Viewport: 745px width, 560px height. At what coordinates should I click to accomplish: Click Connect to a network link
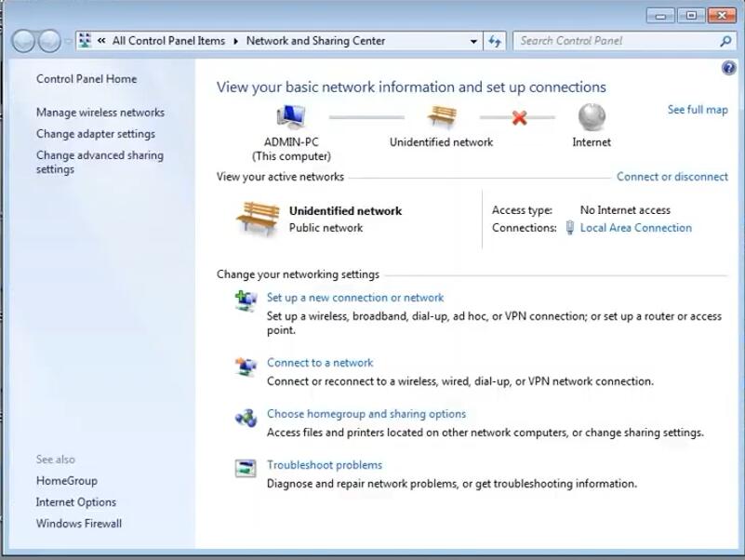320,363
